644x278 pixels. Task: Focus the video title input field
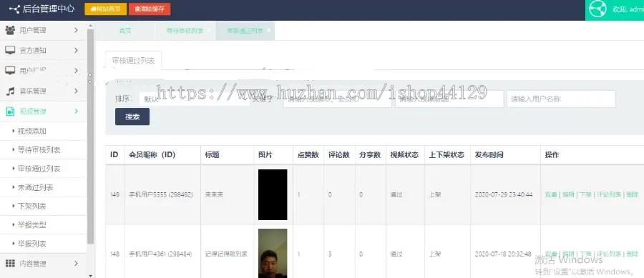click(449, 99)
